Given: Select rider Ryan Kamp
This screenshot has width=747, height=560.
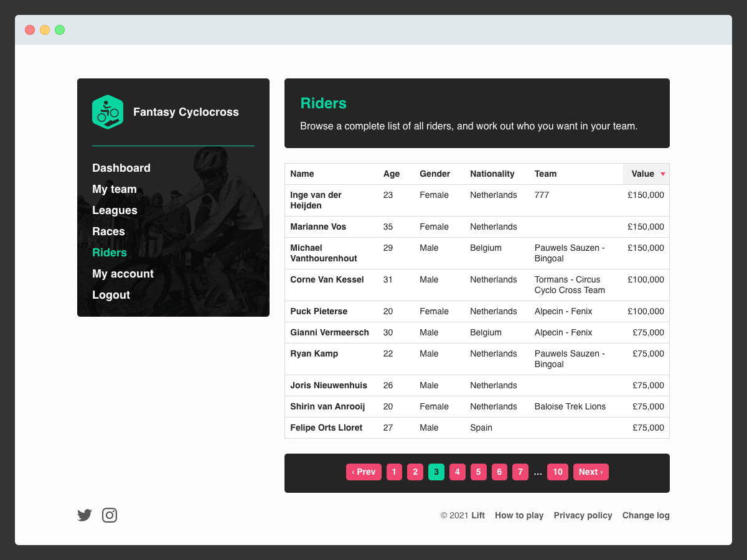Looking at the screenshot, I should (314, 353).
